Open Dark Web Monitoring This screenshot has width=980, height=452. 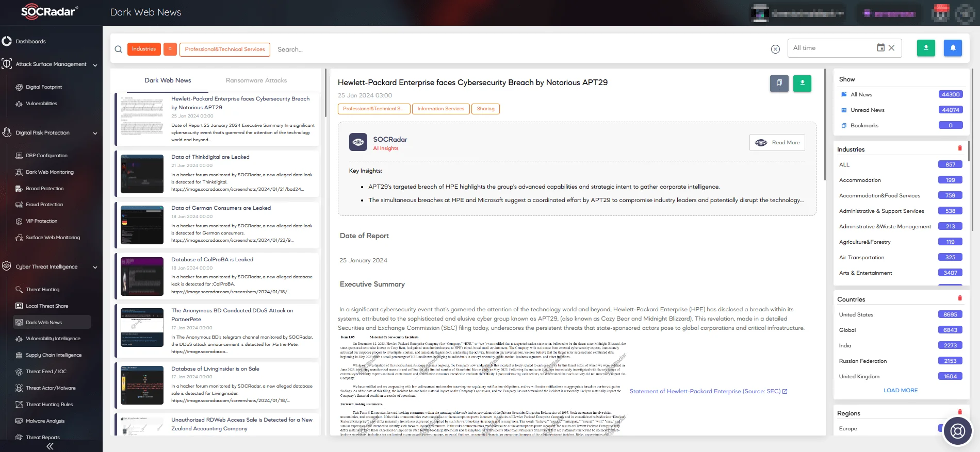[50, 172]
